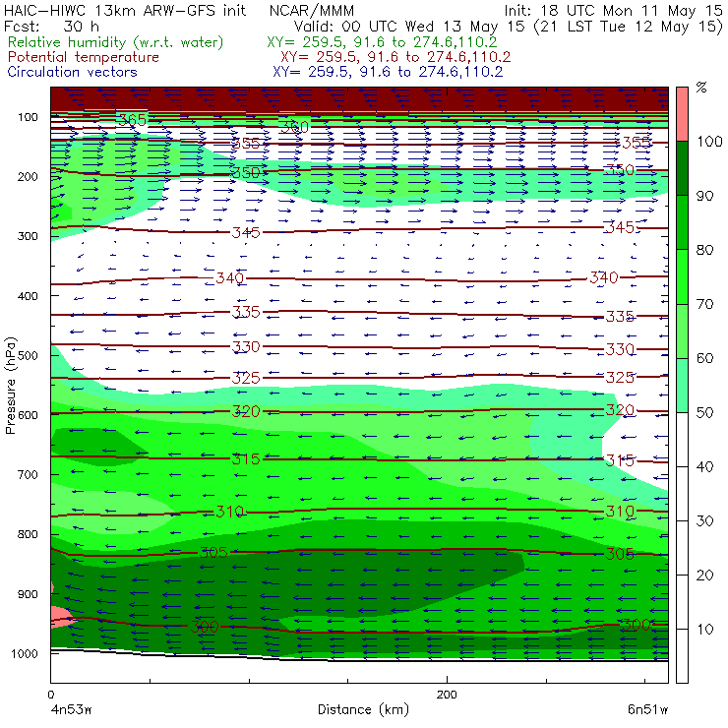
Task: Click the colorbar value 50 label
Action: 704,412
